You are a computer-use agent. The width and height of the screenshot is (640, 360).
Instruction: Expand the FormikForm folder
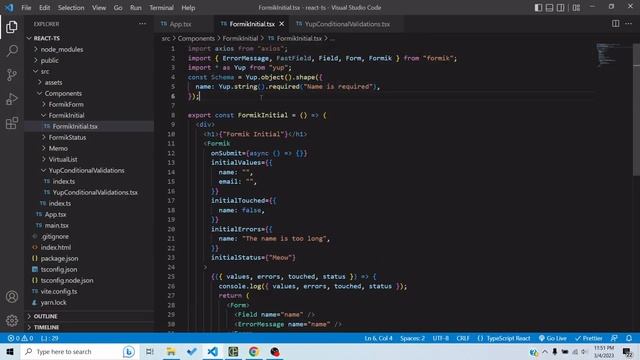coord(89,104)
